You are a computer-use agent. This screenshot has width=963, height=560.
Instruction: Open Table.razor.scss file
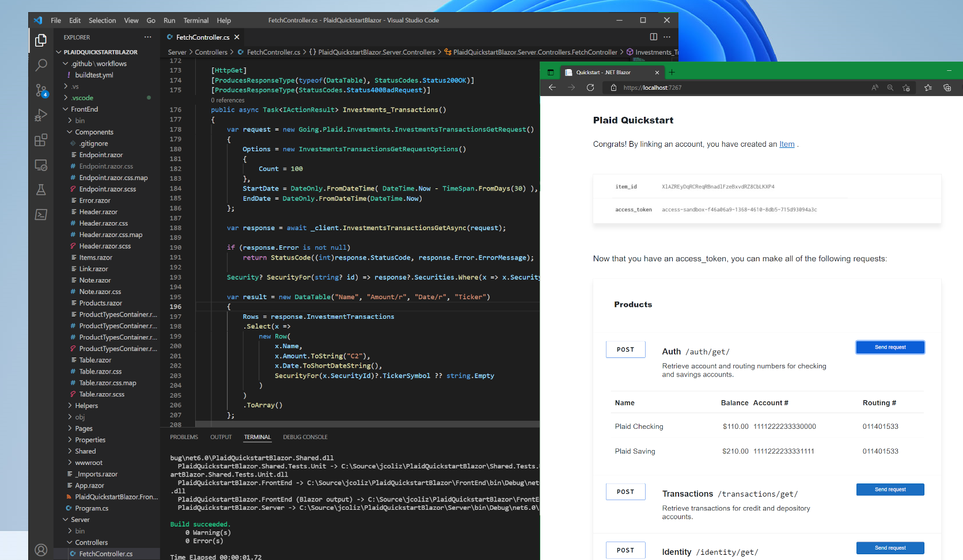click(101, 394)
